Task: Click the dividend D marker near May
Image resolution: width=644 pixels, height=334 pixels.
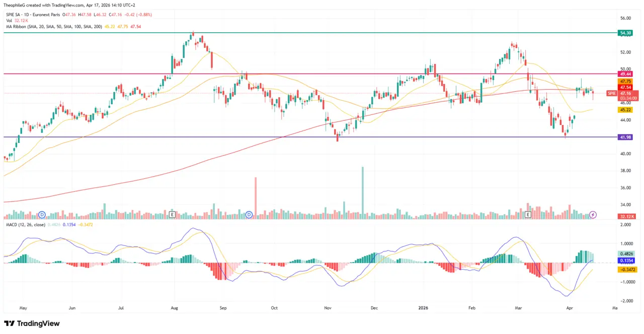Action: [x=42, y=215]
